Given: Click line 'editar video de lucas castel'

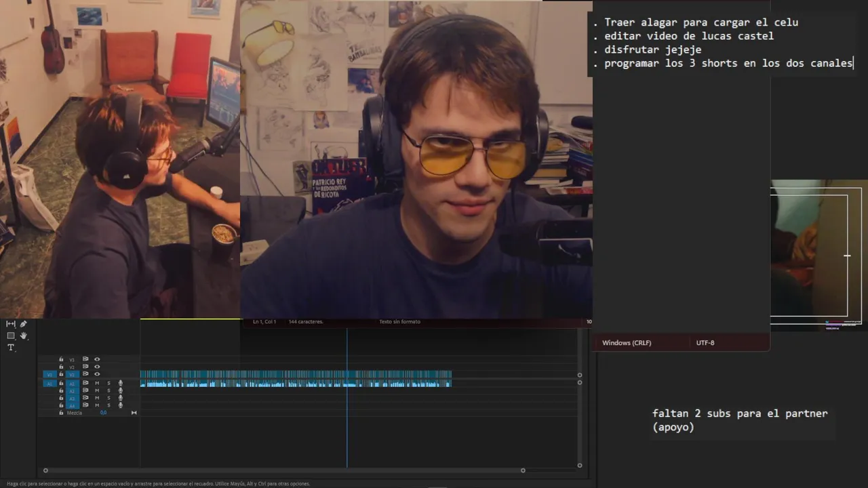Looking at the screenshot, I should [689, 36].
